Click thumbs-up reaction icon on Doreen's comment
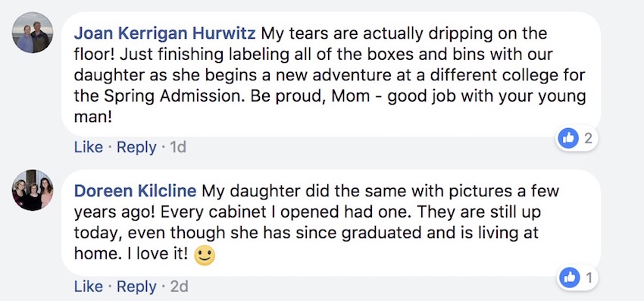This screenshot has height=301, width=644. [x=569, y=278]
